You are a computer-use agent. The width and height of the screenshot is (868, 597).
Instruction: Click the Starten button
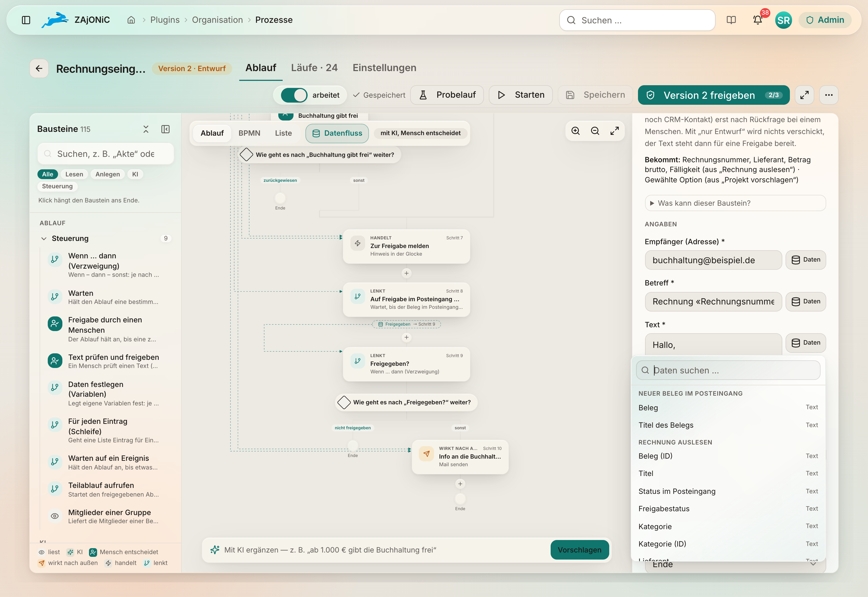[521, 95]
